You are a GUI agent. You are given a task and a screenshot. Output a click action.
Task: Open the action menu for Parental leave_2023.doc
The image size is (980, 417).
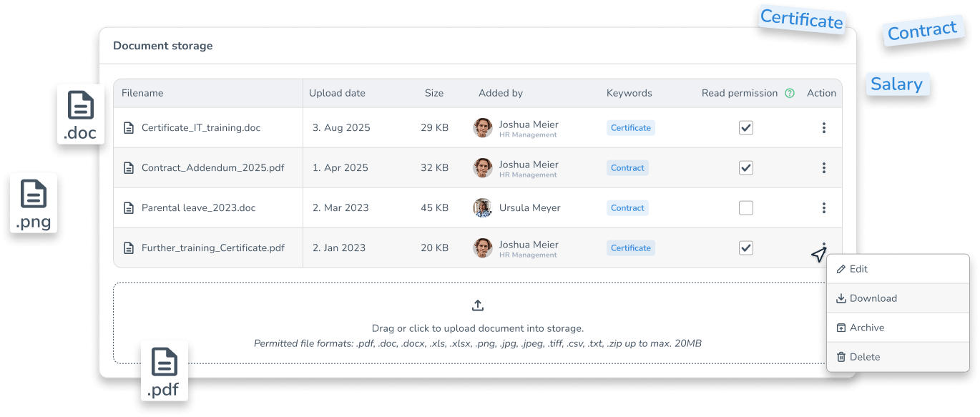[823, 207]
